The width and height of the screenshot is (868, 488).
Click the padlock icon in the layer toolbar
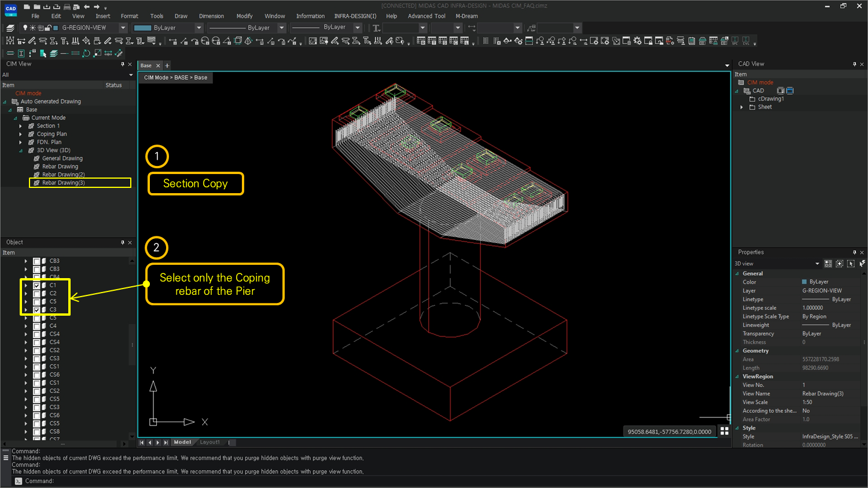[48, 28]
